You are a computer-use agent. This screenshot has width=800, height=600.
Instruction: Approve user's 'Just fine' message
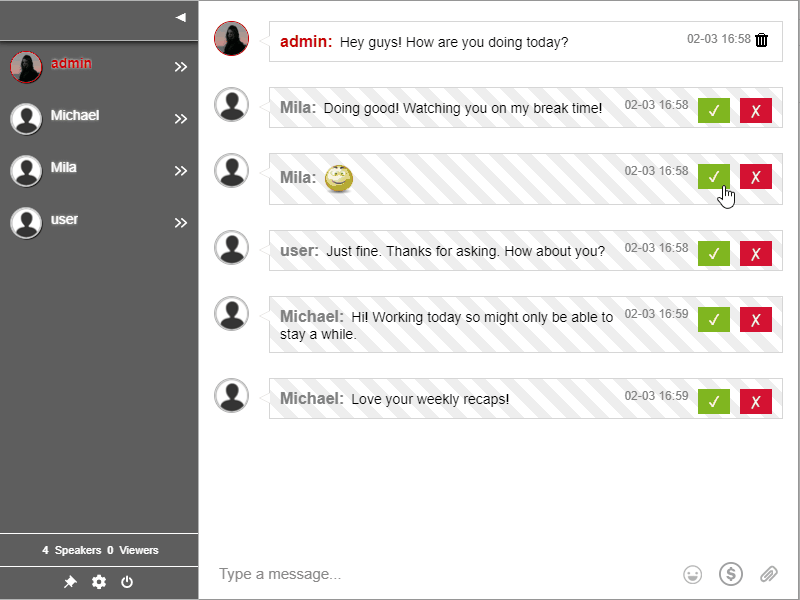tap(713, 253)
